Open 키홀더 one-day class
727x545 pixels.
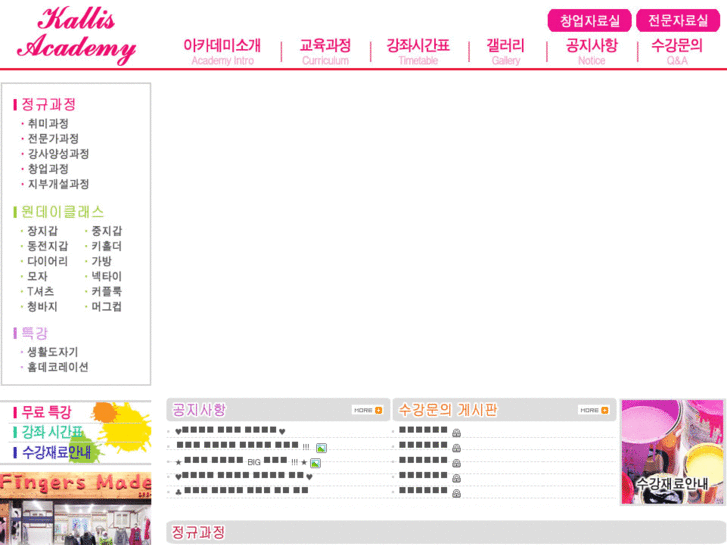pos(106,246)
